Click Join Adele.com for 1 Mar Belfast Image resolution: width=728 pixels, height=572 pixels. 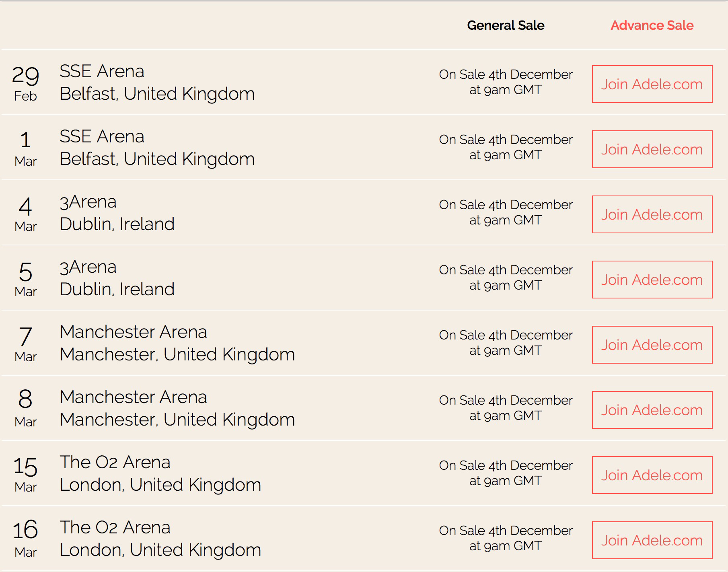[x=652, y=149]
